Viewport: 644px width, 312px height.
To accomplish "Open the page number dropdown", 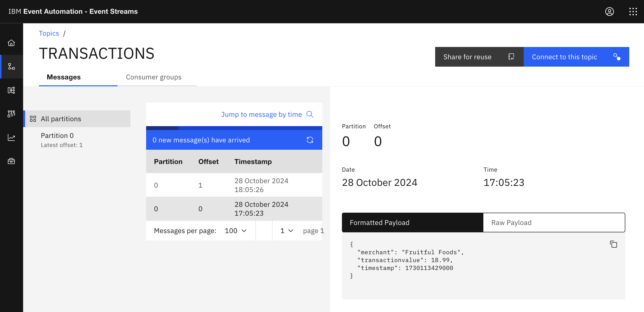I will coord(287,231).
